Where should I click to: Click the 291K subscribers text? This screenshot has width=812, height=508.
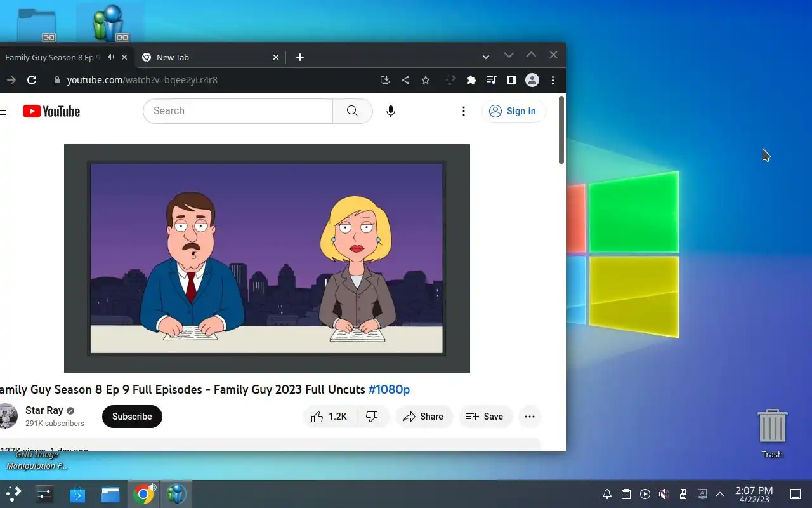point(55,424)
